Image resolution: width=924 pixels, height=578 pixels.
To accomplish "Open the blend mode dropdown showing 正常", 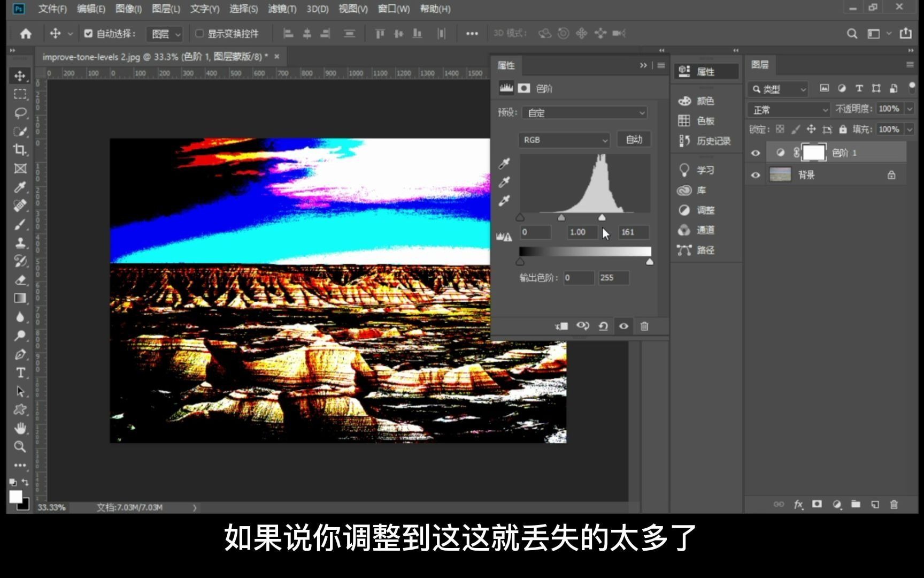I will point(788,109).
